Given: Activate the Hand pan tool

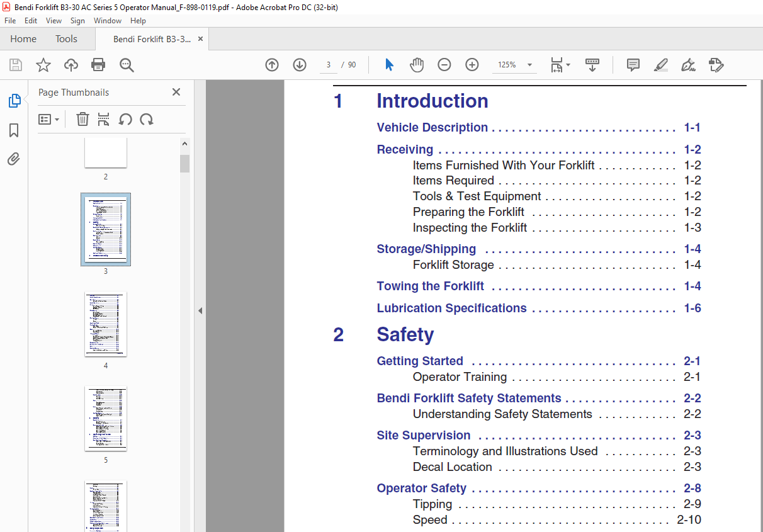Looking at the screenshot, I should 417,65.
